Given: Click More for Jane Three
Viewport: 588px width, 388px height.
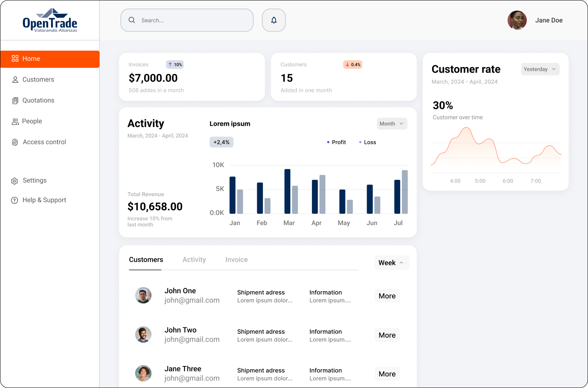Looking at the screenshot, I should [387, 374].
